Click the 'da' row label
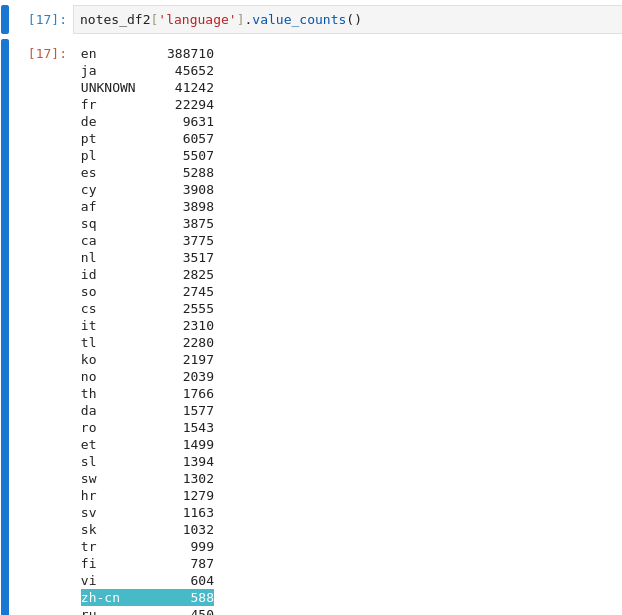 [88, 411]
